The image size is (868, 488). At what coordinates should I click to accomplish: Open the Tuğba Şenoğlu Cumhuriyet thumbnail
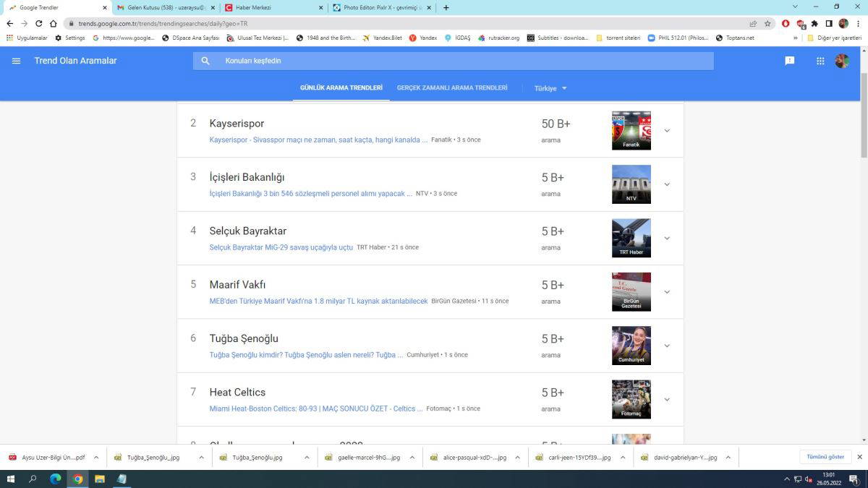631,346
